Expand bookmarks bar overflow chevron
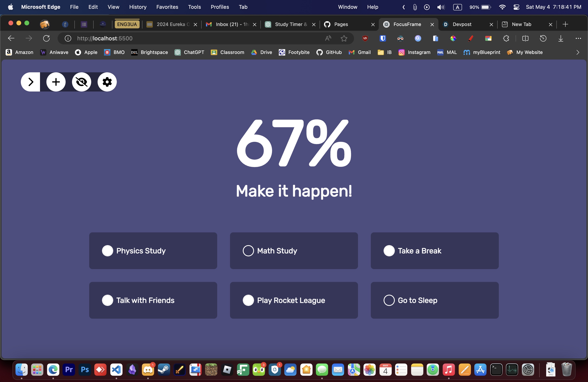588x382 pixels. tap(578, 52)
